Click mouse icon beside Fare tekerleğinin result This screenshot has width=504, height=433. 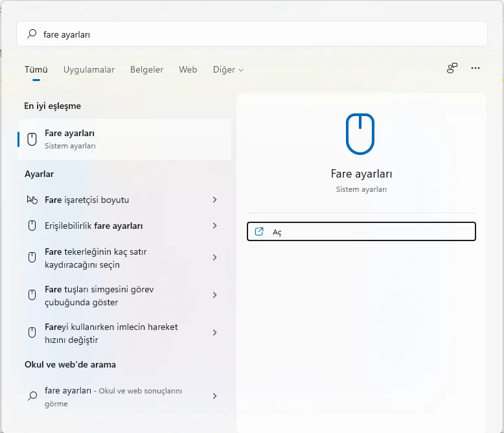pyautogui.click(x=32, y=257)
